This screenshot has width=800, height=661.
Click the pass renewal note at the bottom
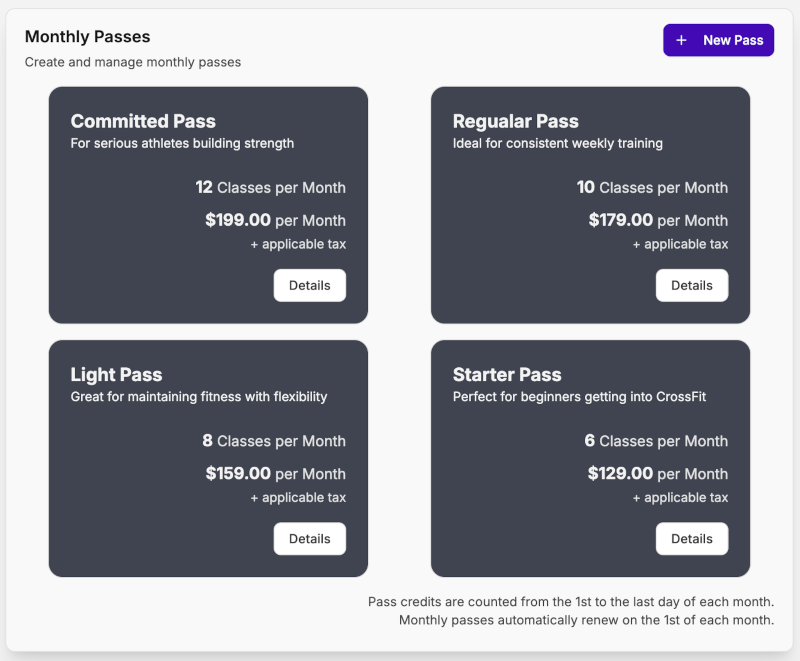coord(571,619)
